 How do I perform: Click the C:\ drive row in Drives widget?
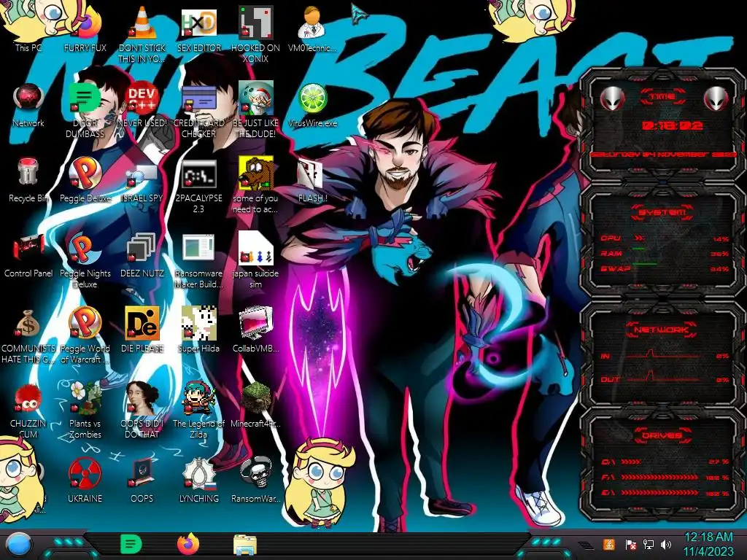point(665,462)
